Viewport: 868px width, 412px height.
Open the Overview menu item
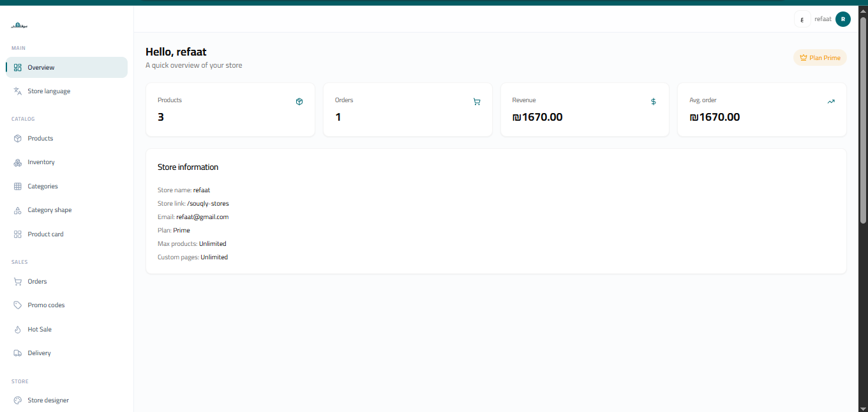pos(67,68)
